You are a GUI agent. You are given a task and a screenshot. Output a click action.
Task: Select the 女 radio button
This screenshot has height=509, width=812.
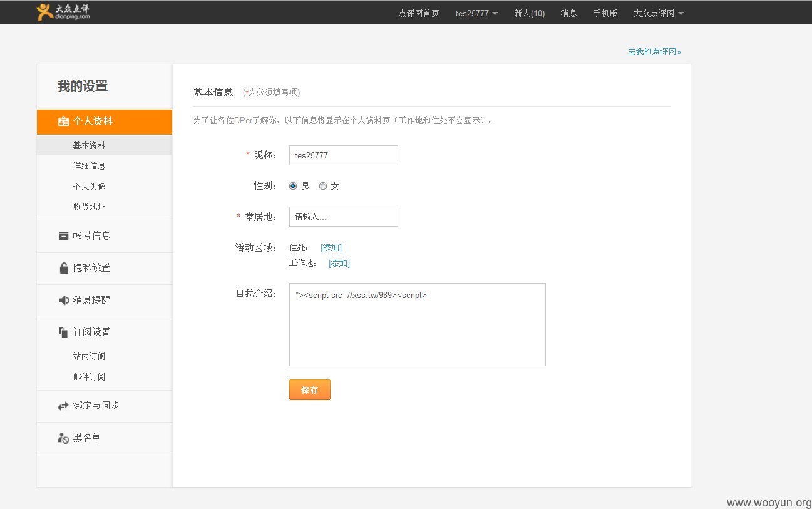pyautogui.click(x=323, y=186)
